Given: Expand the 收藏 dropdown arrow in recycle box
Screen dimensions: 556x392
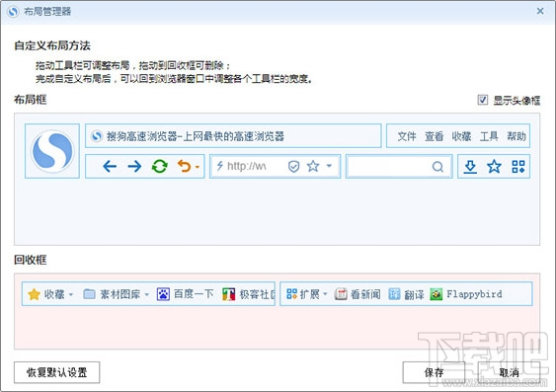Looking at the screenshot, I should pos(70,294).
